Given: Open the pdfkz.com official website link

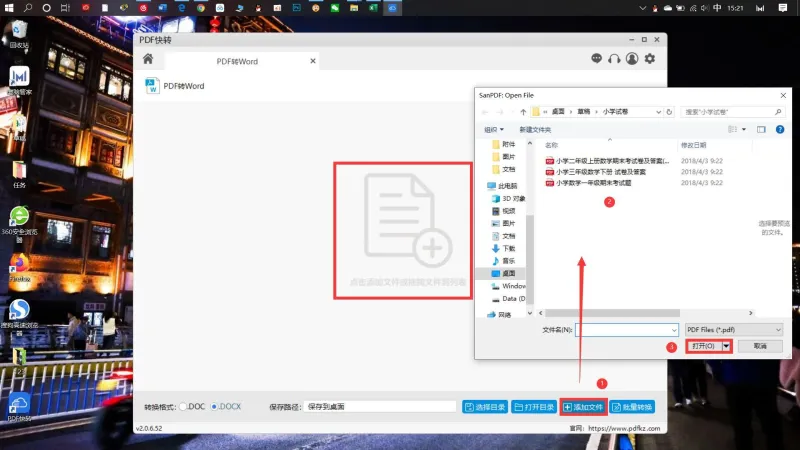Looking at the screenshot, I should point(624,429).
